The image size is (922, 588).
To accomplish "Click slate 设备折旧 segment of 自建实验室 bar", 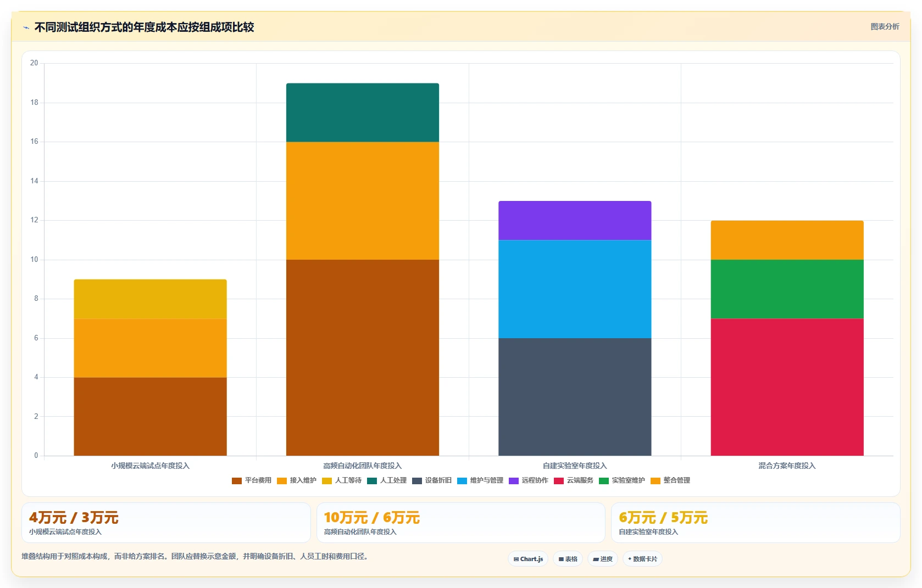I will 575,397.
